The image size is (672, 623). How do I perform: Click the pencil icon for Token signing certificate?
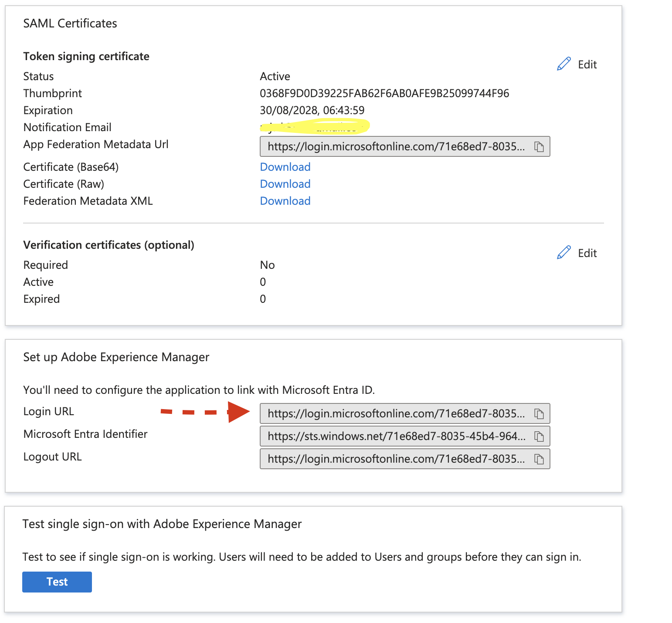tap(563, 64)
